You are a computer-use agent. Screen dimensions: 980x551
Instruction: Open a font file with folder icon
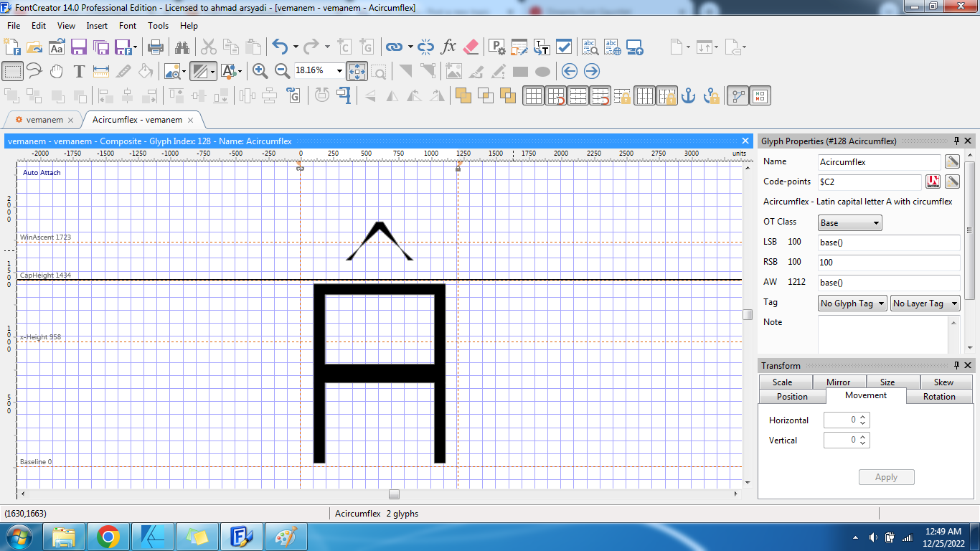(x=34, y=47)
